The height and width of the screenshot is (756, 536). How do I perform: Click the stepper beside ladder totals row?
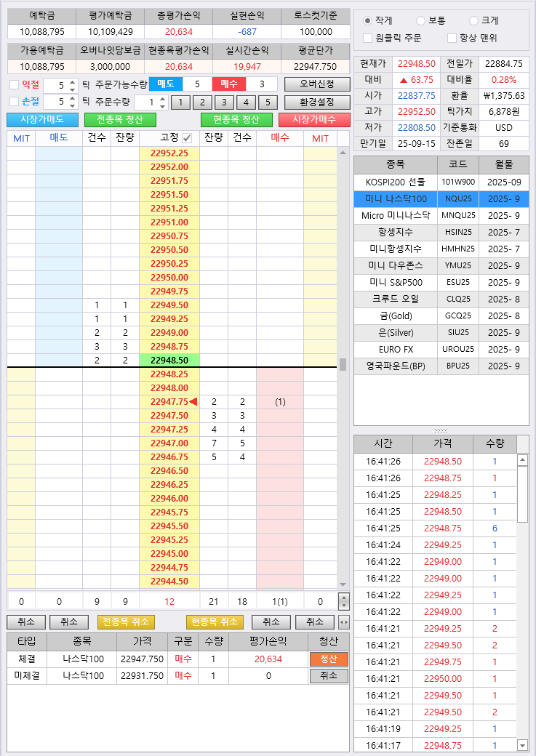(343, 601)
